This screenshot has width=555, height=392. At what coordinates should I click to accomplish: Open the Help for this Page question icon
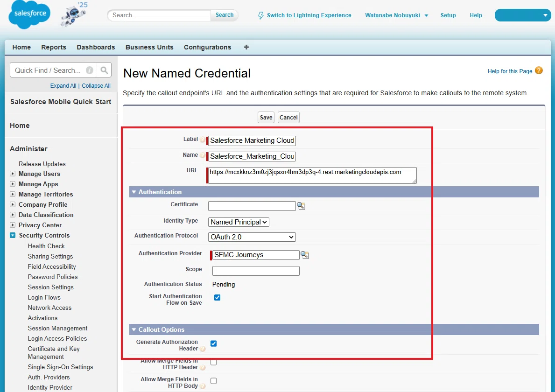click(539, 70)
